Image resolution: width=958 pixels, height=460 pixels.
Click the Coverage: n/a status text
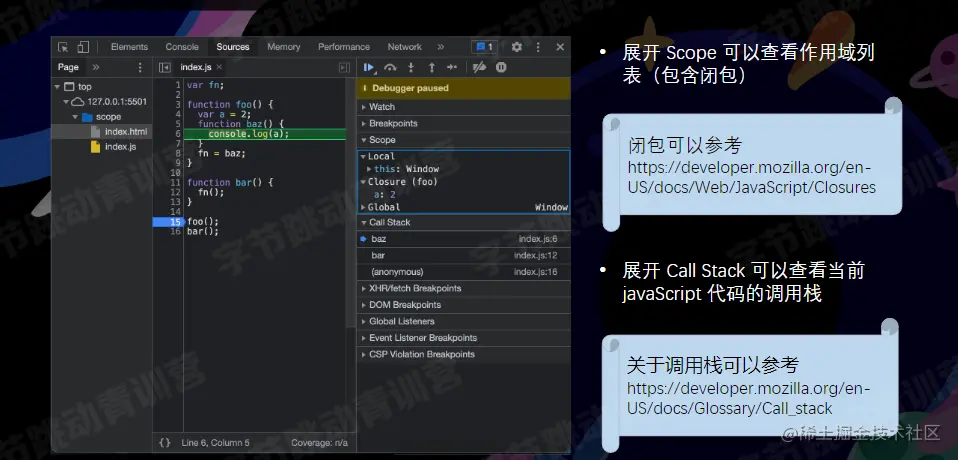pyautogui.click(x=319, y=443)
